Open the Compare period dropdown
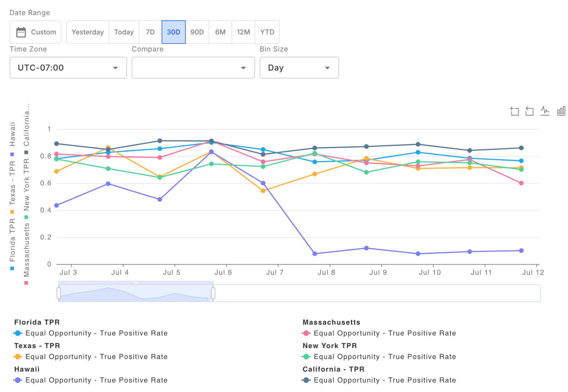The width and height of the screenshot is (568, 392). pos(193,68)
